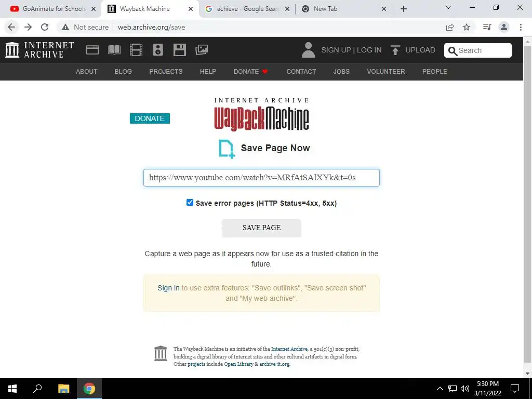The image size is (532, 399).
Task: Open the Images icon in header
Action: (202, 50)
